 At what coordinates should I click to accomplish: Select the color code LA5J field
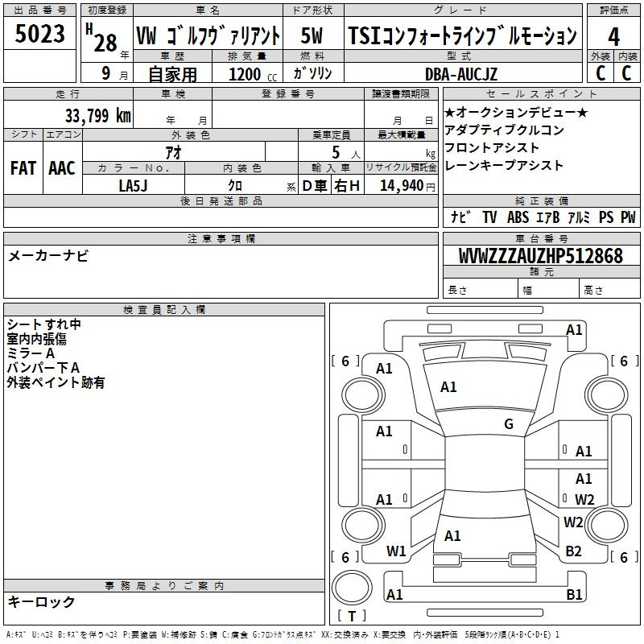pyautogui.click(x=134, y=186)
